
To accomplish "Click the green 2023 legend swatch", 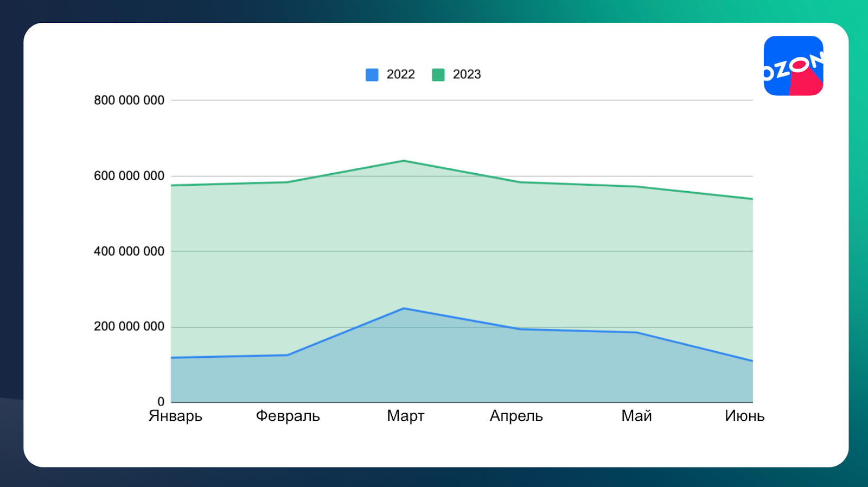I will (x=438, y=75).
